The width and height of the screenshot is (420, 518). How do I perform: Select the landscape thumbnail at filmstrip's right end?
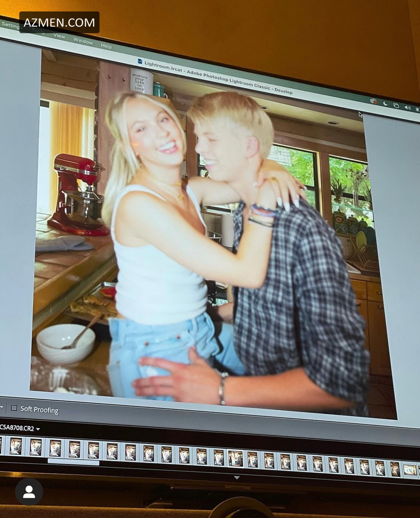coord(410,470)
